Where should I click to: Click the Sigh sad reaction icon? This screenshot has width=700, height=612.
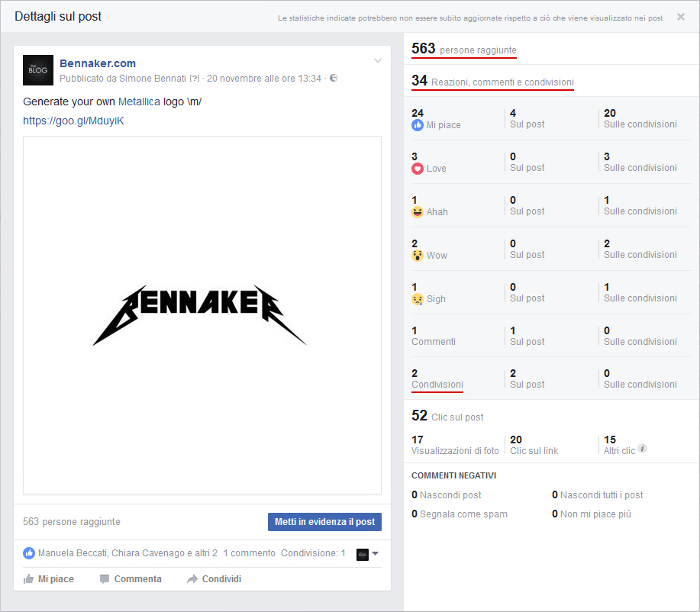418,298
